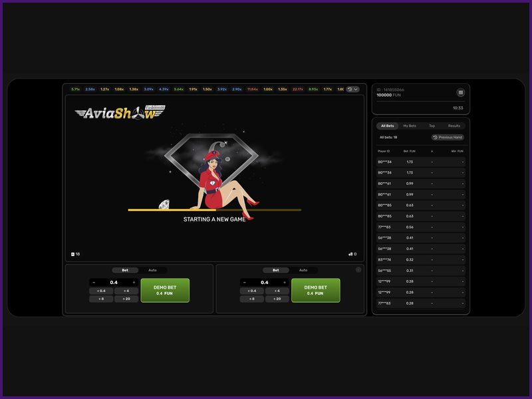Set the left panel back to Bet mode
Viewport: 532px width, 399px height.
(125, 270)
